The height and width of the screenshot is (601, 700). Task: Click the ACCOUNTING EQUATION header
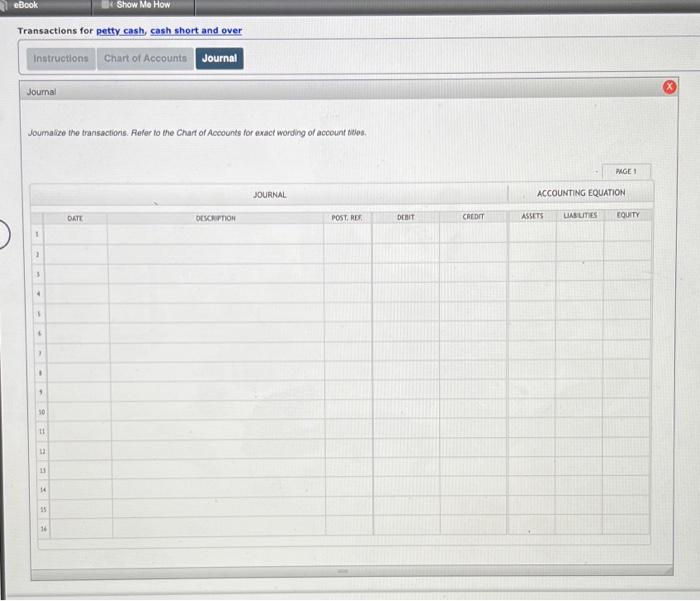pyautogui.click(x=581, y=193)
